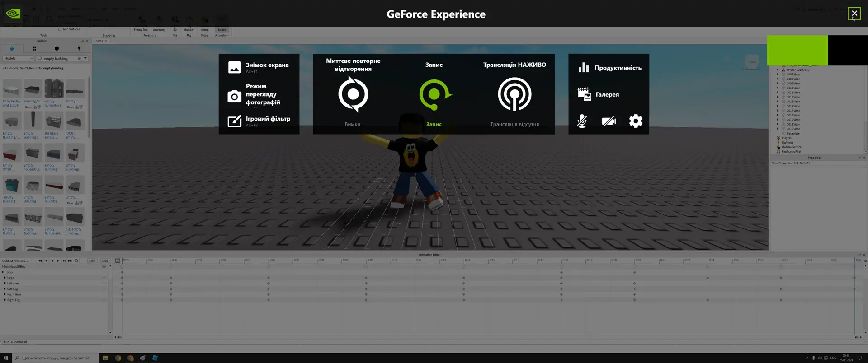Open photo mode via the camera icon
868x363 pixels.
tap(234, 96)
